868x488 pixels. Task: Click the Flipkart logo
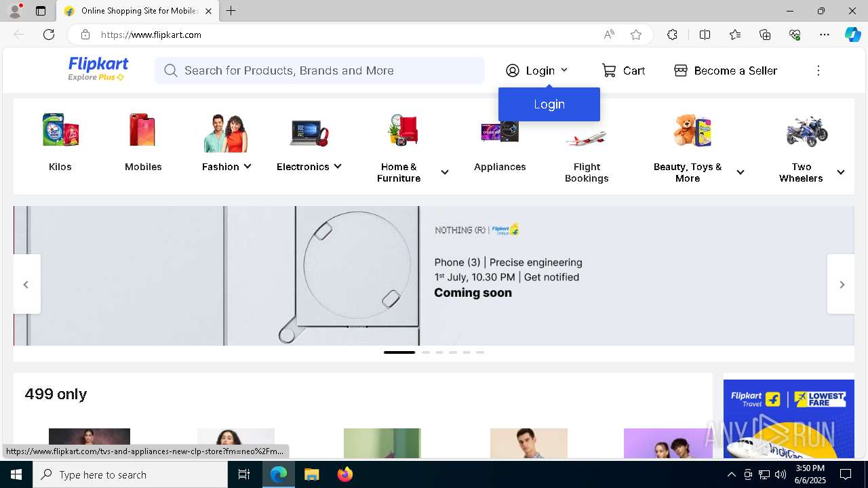click(98, 68)
